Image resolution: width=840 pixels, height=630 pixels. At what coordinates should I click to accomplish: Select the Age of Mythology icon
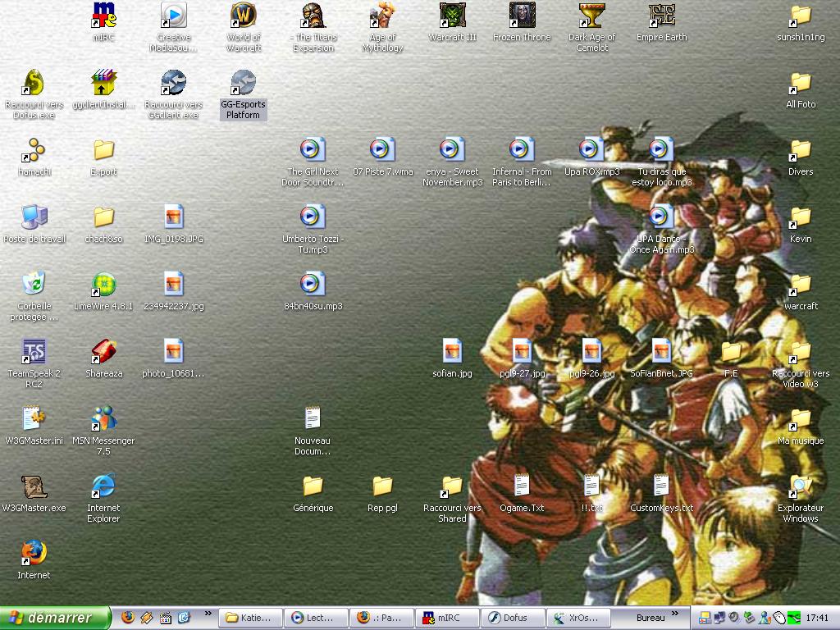[x=382, y=16]
